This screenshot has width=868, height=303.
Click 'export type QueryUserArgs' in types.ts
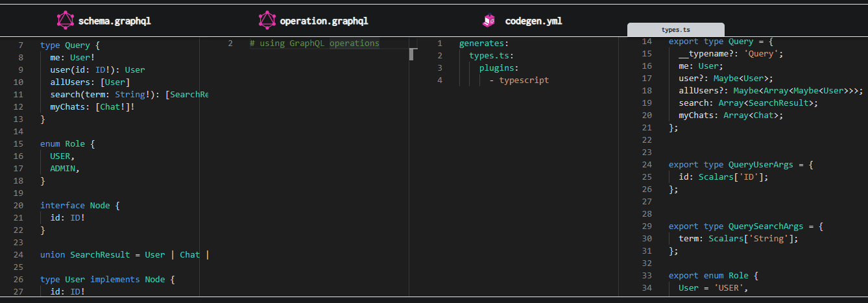[740, 165]
